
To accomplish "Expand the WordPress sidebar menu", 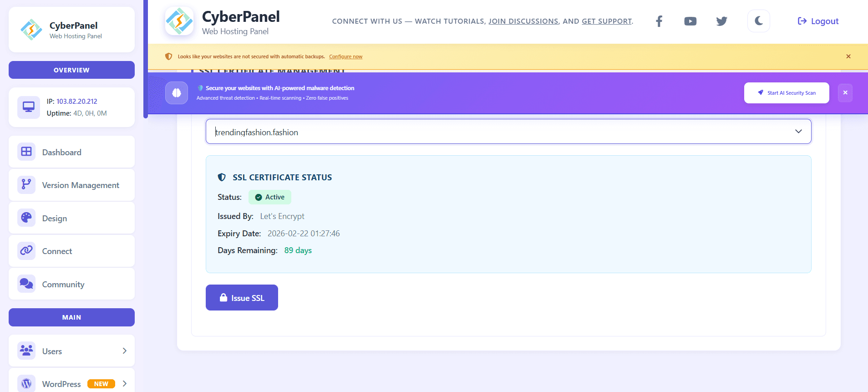I will coord(124,384).
